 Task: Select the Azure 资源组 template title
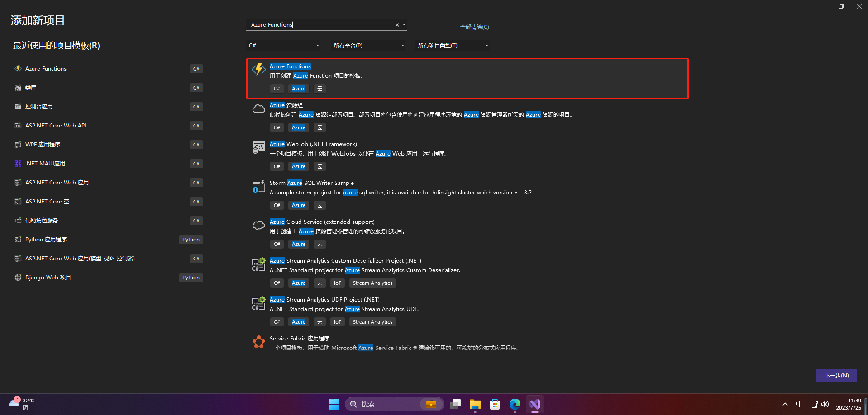tap(286, 105)
